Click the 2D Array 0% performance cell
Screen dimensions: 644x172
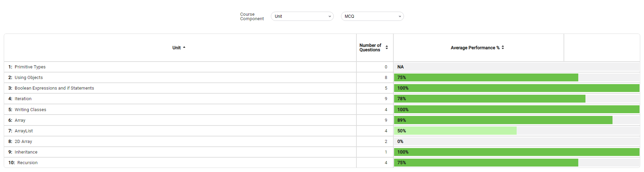(516, 142)
